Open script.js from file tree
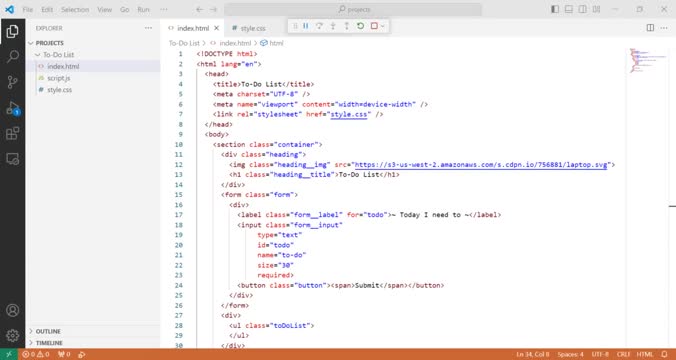676x360 pixels. 59,78
